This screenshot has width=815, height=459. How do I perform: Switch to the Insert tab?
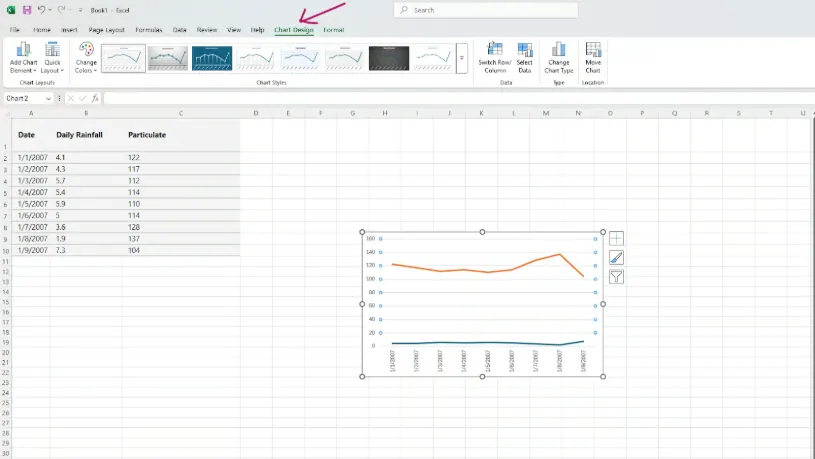(69, 30)
